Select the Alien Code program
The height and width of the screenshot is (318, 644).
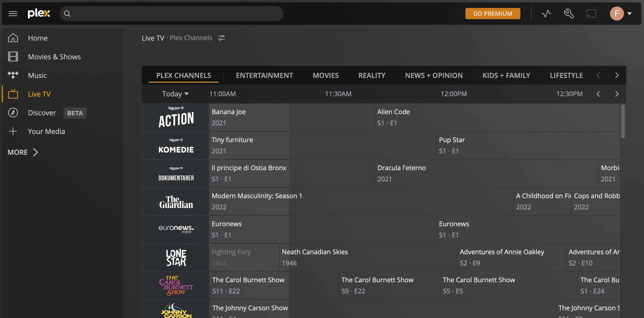(x=497, y=117)
